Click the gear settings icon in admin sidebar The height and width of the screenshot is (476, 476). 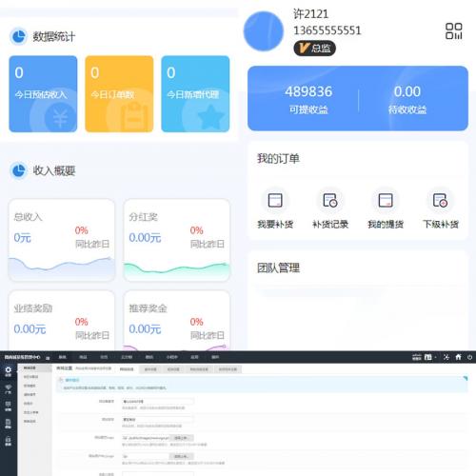tap(9, 370)
